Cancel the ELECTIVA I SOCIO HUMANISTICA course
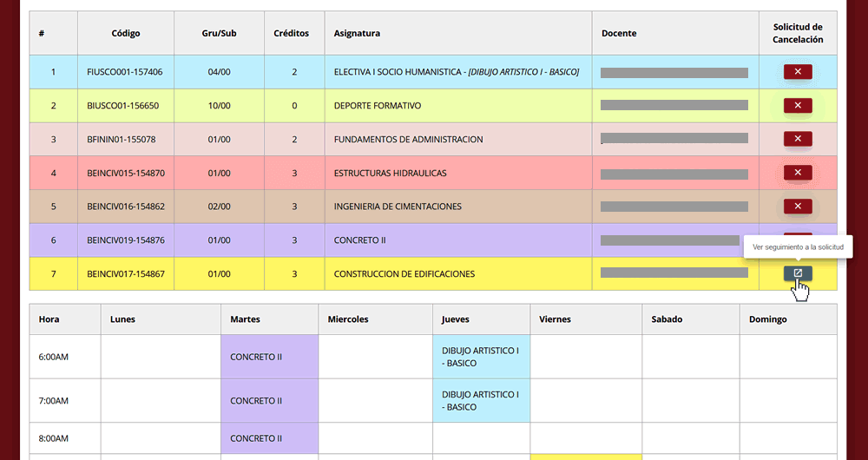Screen dimensions: 868x460 click(x=797, y=71)
